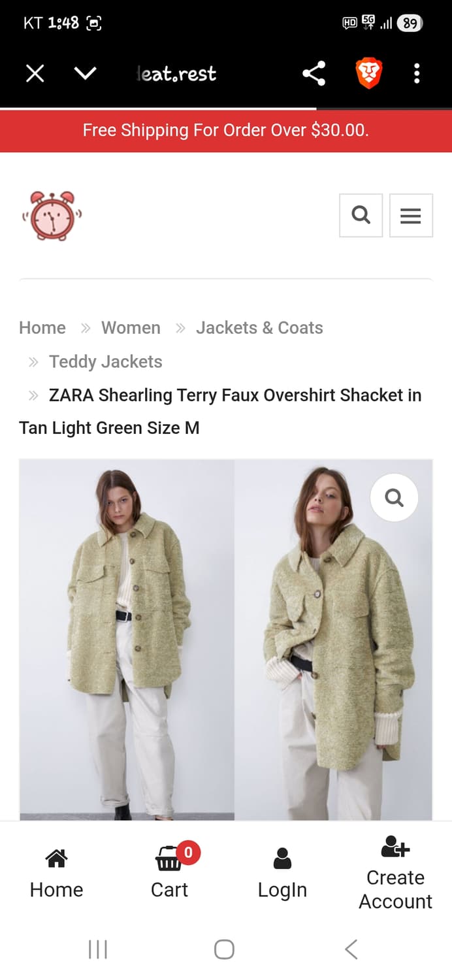Select the Teddy Jackets breadcrumb

coord(106,361)
